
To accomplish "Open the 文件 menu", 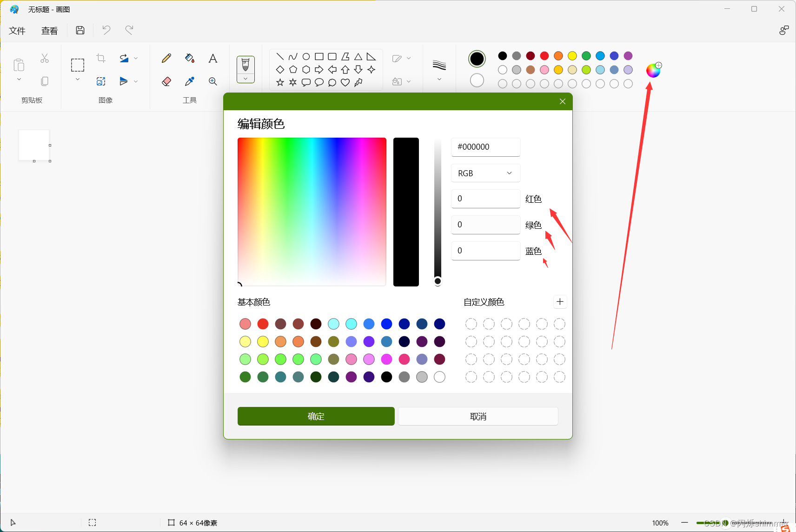I will coord(17,31).
